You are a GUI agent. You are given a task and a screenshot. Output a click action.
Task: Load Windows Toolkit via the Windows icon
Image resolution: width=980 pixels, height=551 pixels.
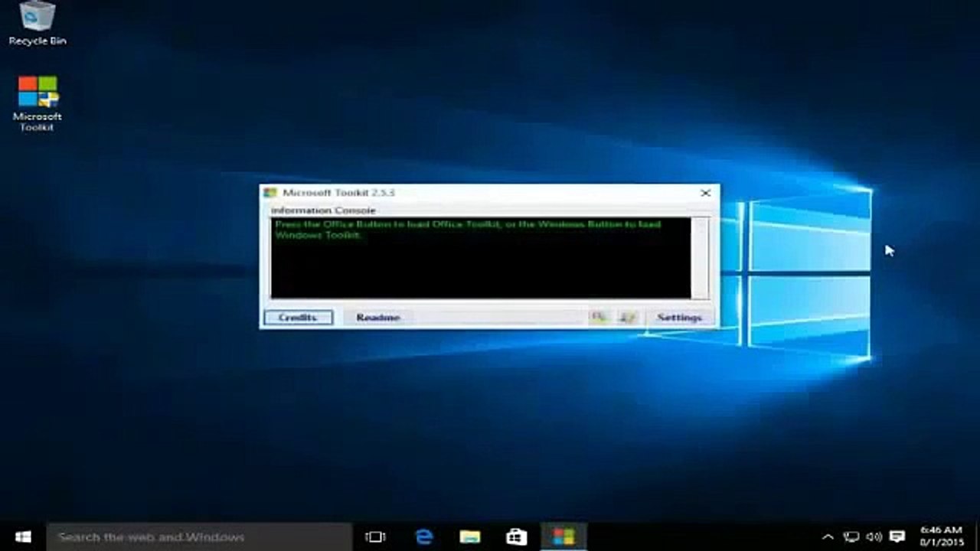tap(628, 317)
